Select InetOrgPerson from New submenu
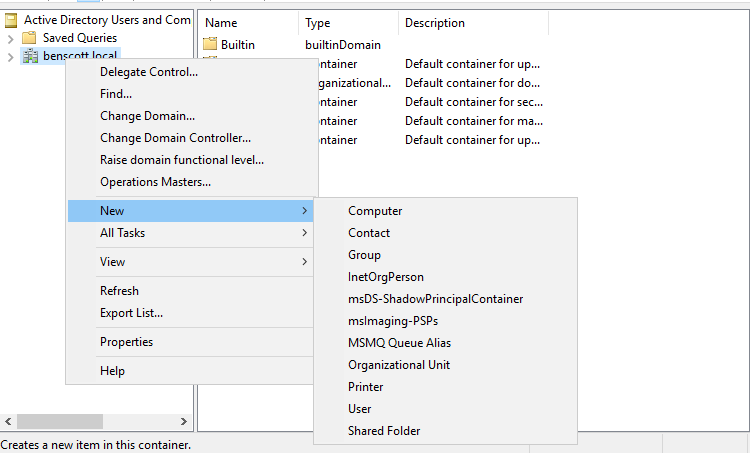Screen dimensions: 750x453 click(x=445, y=277)
